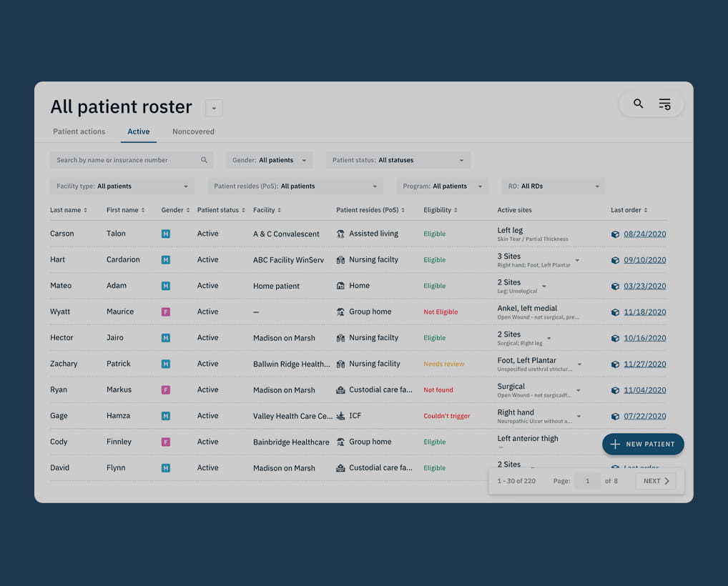Screen dimensions: 728x586
Task: Open last order link 10/16/2020
Action: 644,338
